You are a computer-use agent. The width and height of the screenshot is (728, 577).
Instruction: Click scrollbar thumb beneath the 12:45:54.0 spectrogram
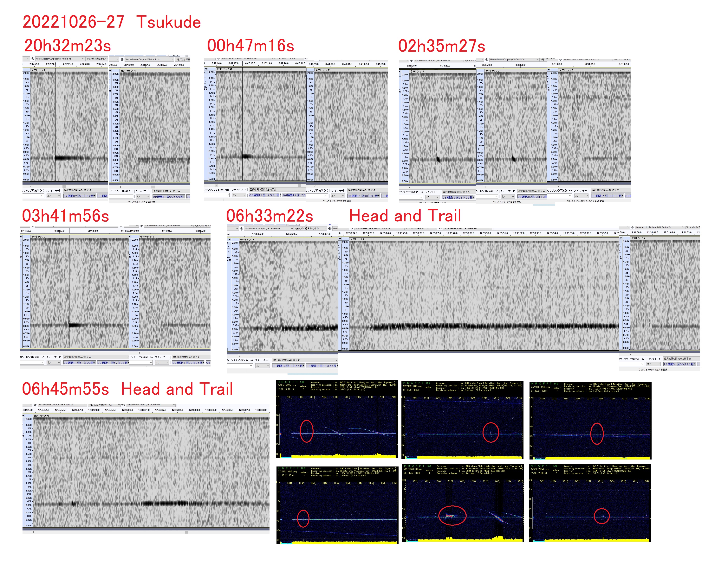186,532
